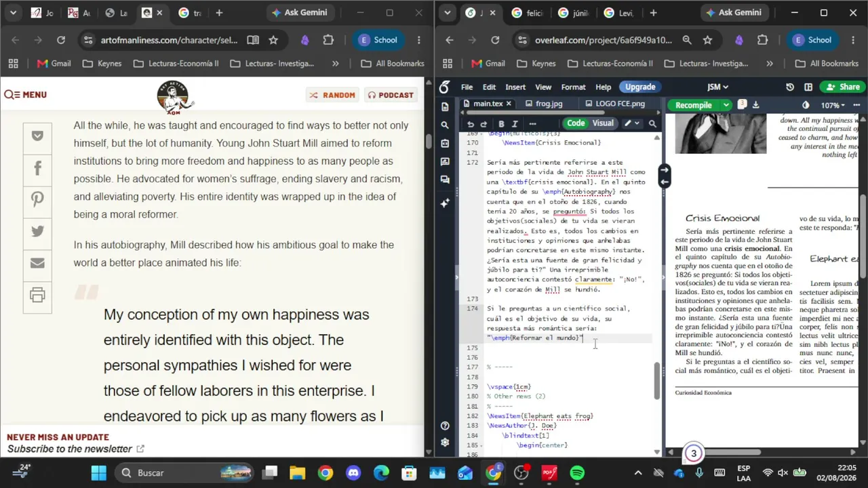Open Overleaf file tree sidebar icon

(445, 107)
